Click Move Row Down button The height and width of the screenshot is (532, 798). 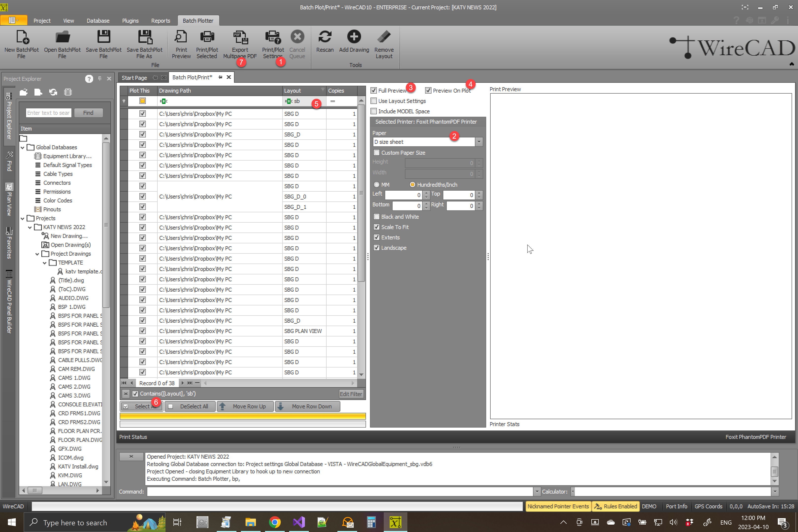307,406
